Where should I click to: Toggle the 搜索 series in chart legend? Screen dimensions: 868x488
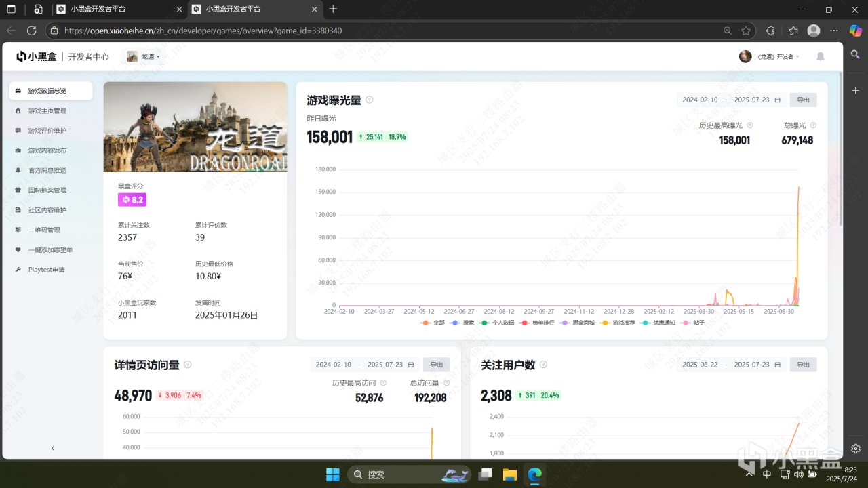tap(462, 323)
